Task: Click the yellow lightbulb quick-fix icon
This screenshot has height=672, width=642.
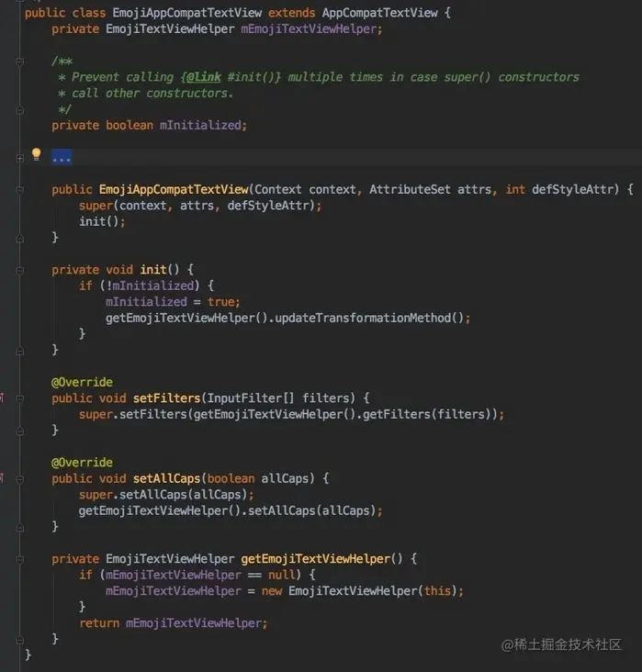Action: tap(37, 154)
